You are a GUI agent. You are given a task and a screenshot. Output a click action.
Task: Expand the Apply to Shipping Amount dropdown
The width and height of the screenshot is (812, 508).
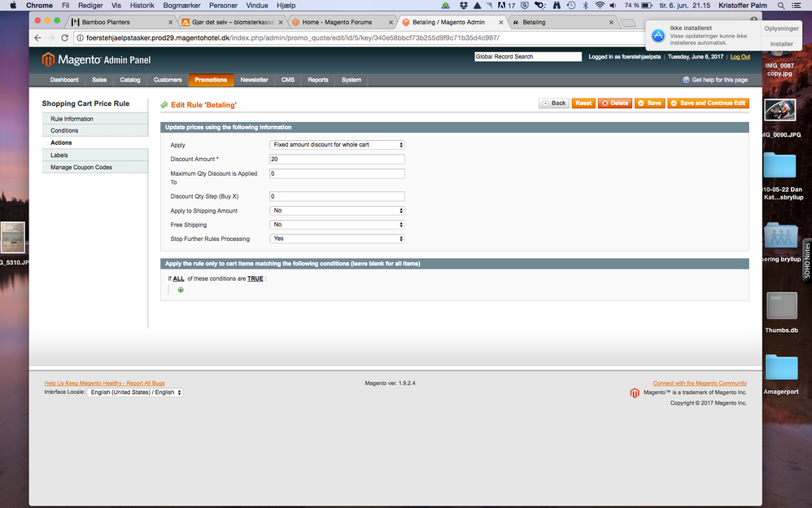point(337,211)
